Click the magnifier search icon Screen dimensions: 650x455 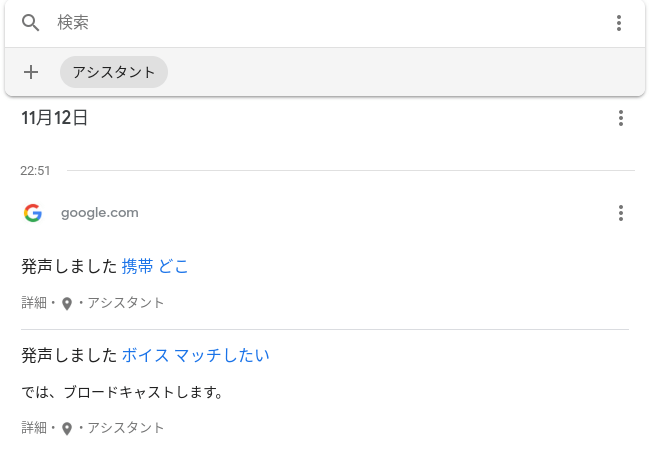(30, 23)
